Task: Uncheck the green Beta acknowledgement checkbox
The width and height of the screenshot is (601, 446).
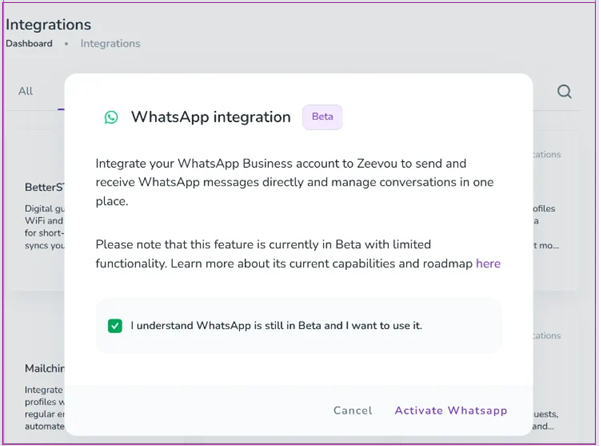Action: tap(115, 326)
